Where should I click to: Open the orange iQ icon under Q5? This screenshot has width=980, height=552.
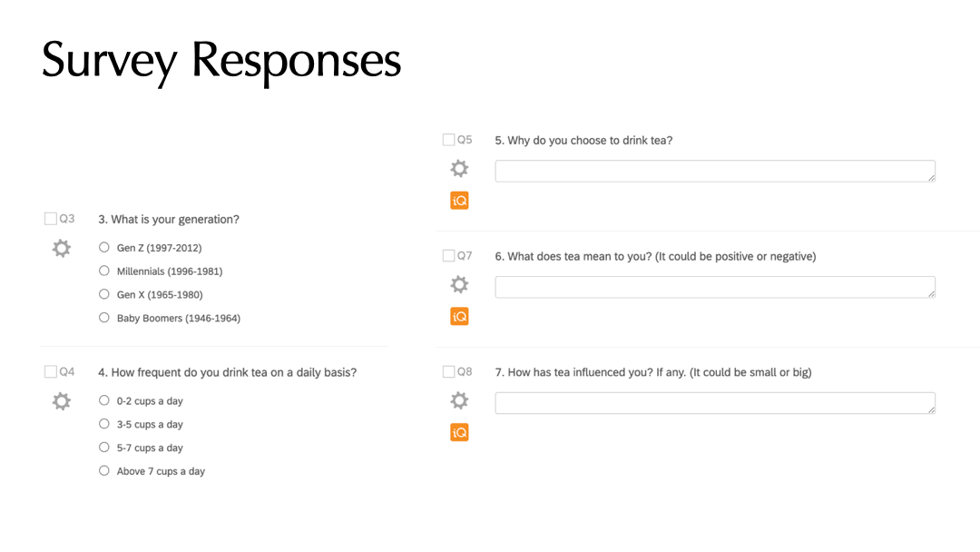pyautogui.click(x=459, y=200)
